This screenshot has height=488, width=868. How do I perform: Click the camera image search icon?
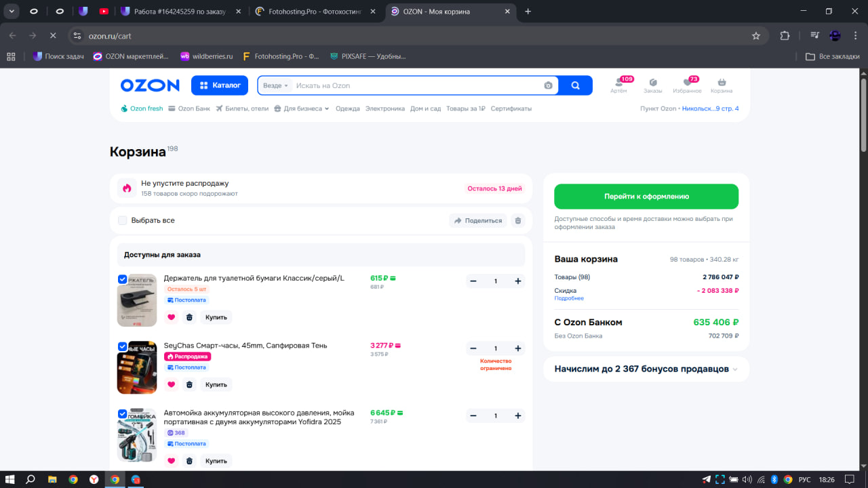(548, 85)
